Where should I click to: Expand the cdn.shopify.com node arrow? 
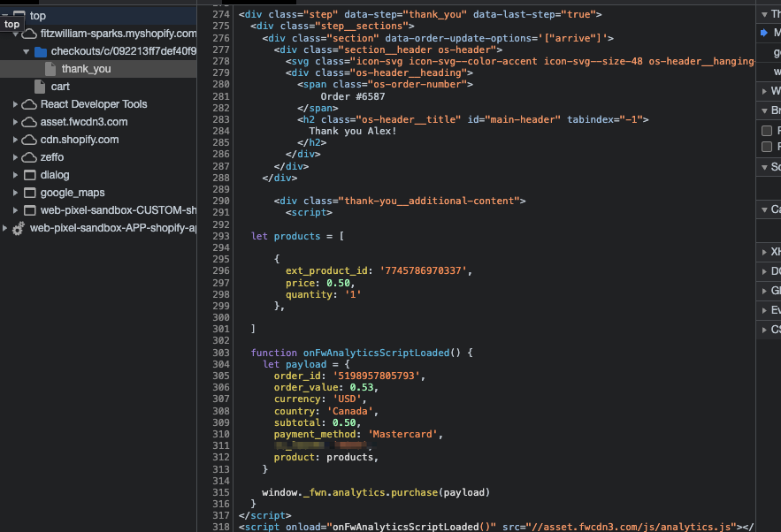pos(15,140)
